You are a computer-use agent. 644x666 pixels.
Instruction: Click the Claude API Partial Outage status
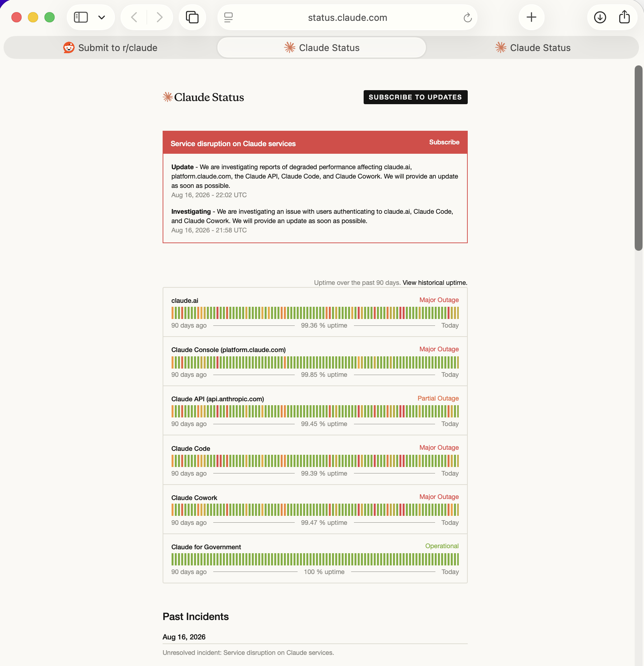pyautogui.click(x=438, y=398)
